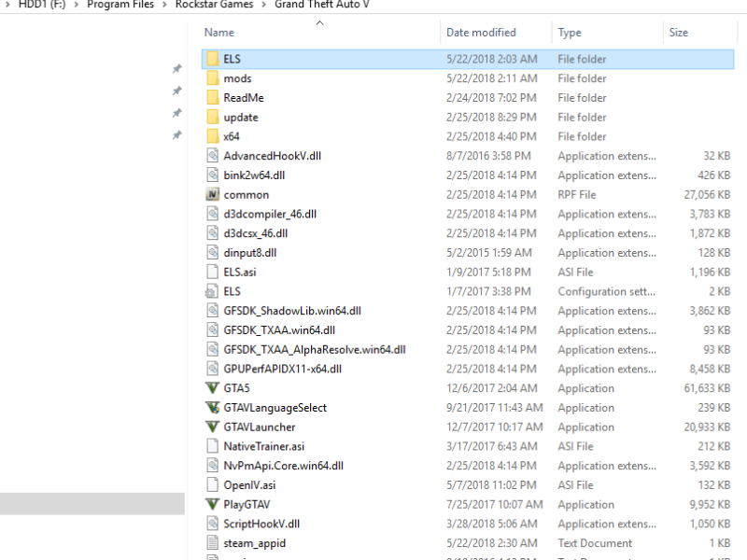Screen dimensions: 747x560
Task: Click the "27,056 KB" size cell
Action: [707, 195]
